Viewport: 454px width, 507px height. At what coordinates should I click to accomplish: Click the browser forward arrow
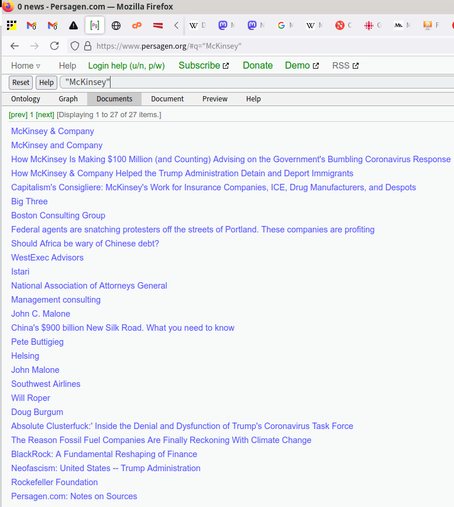[34, 46]
